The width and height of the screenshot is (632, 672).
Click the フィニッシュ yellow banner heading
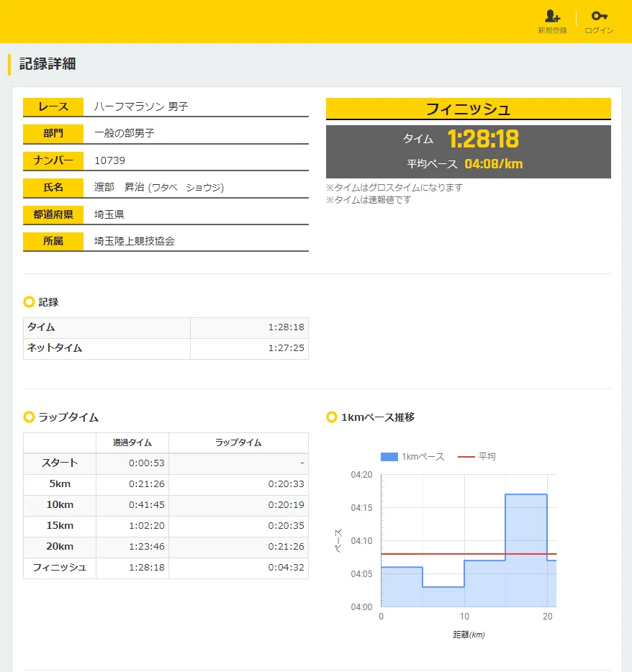coord(468,109)
